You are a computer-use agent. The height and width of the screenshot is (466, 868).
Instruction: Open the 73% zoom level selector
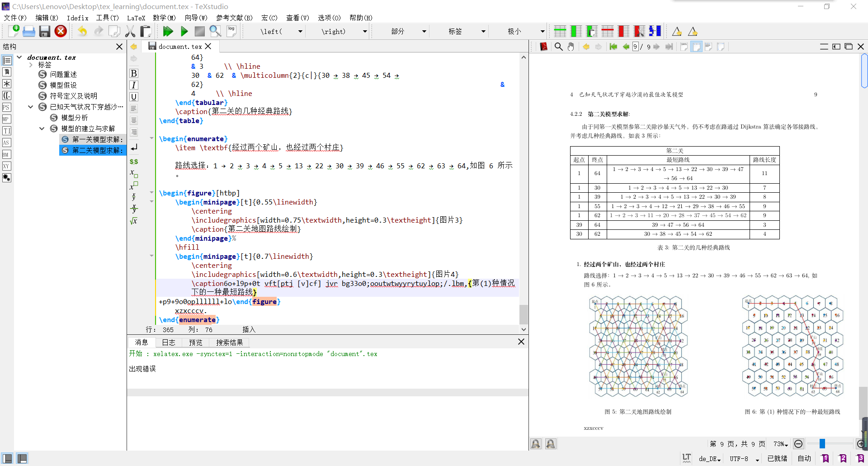coord(780,444)
